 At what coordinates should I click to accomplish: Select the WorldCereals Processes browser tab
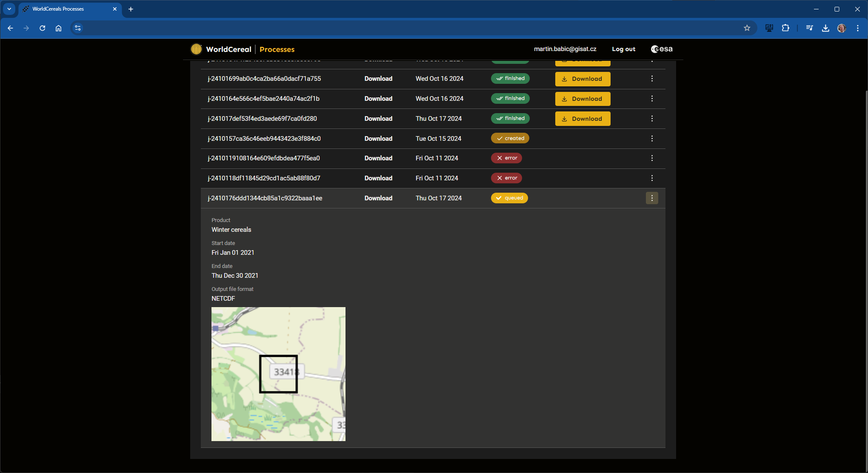click(70, 9)
